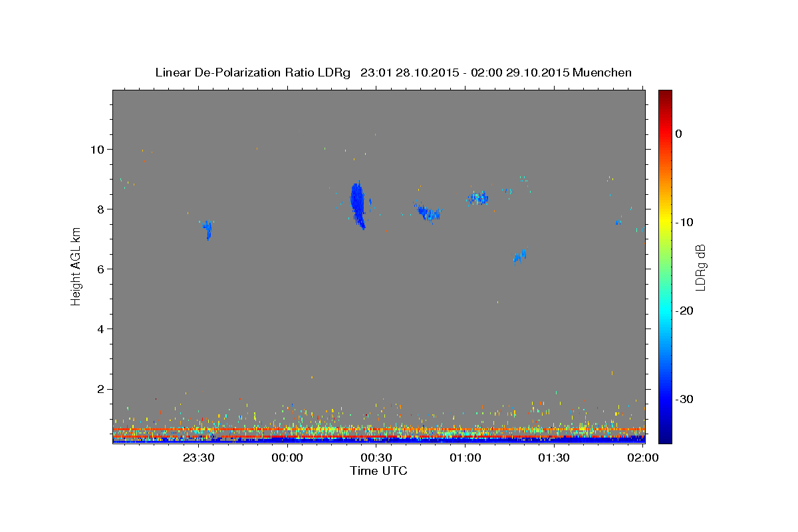Click the colorbar value -30
Screen dimensions: 798x532
pos(684,399)
